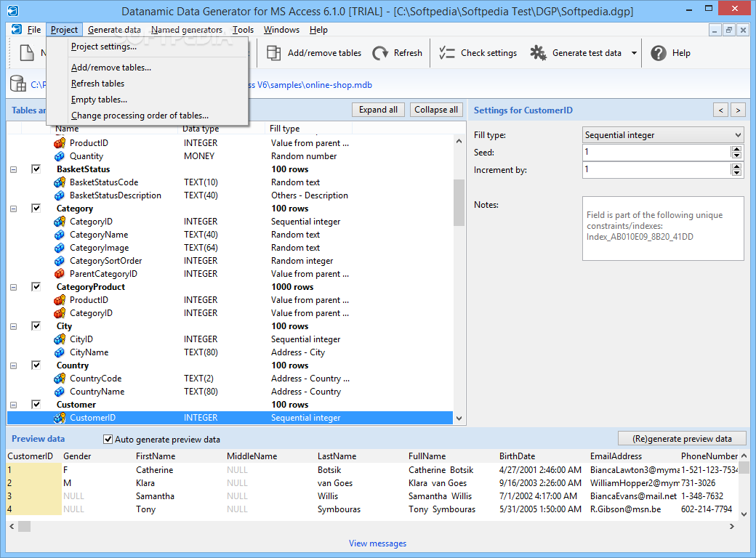Click the tables list vertical scrollbar thumb
The image size is (756, 558).
coord(459,203)
